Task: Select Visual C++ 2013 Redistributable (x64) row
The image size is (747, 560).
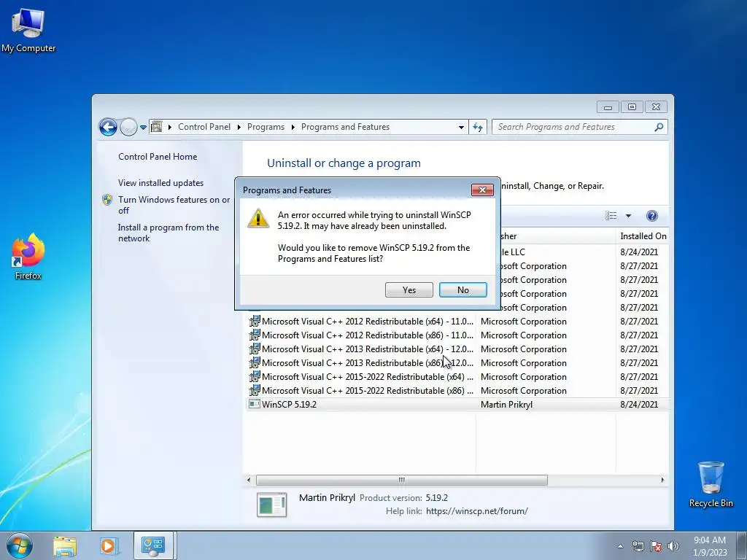Action: click(x=457, y=349)
